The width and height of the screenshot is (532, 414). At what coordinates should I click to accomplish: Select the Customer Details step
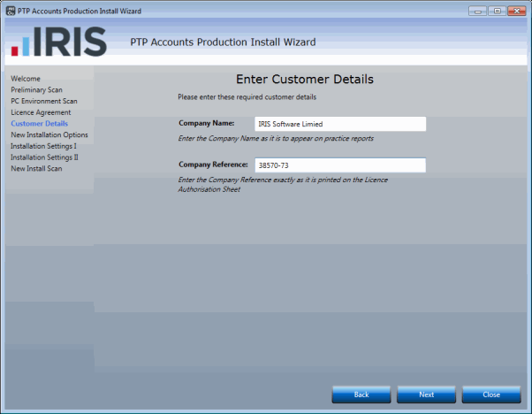pos(40,123)
